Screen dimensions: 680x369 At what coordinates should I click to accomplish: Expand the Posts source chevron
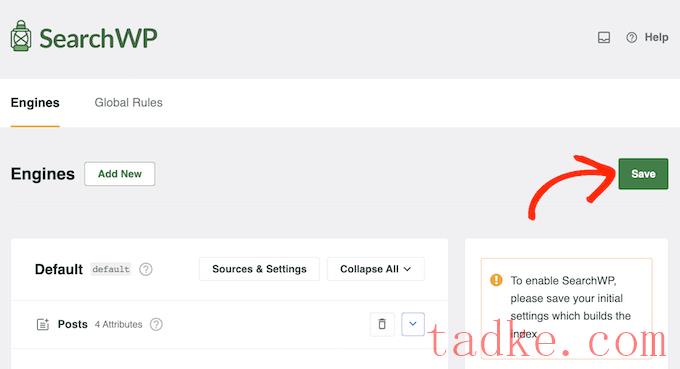(413, 324)
